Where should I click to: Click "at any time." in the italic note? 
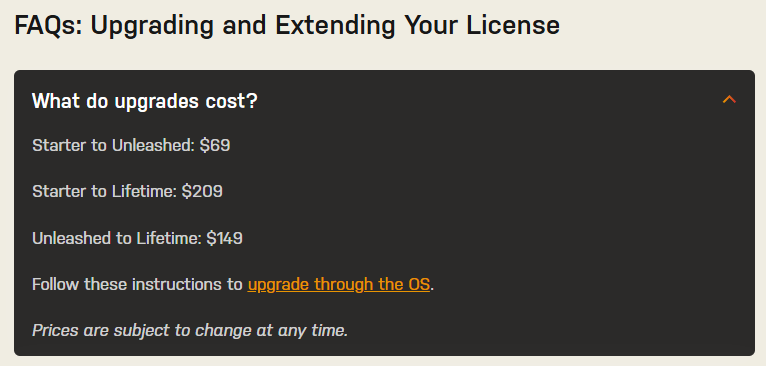coord(306,331)
